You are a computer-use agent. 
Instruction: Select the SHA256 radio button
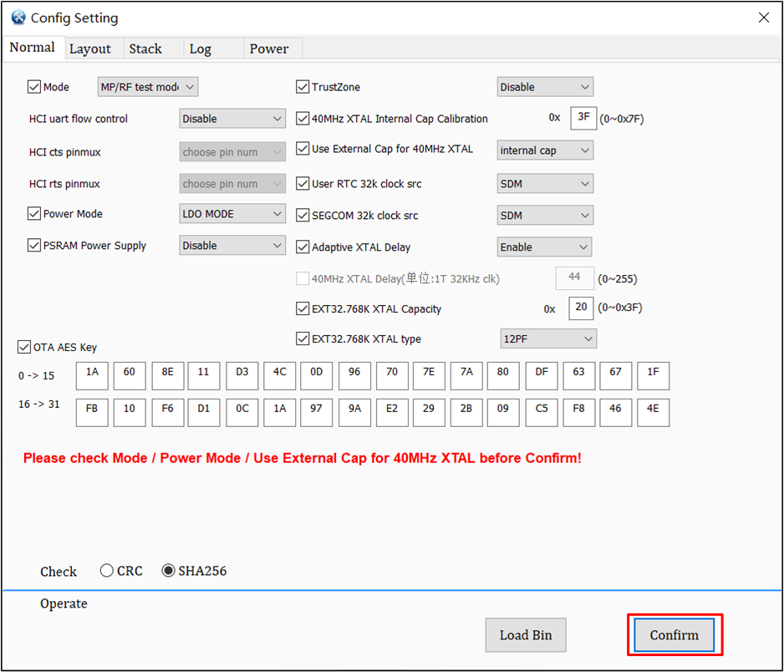[168, 571]
